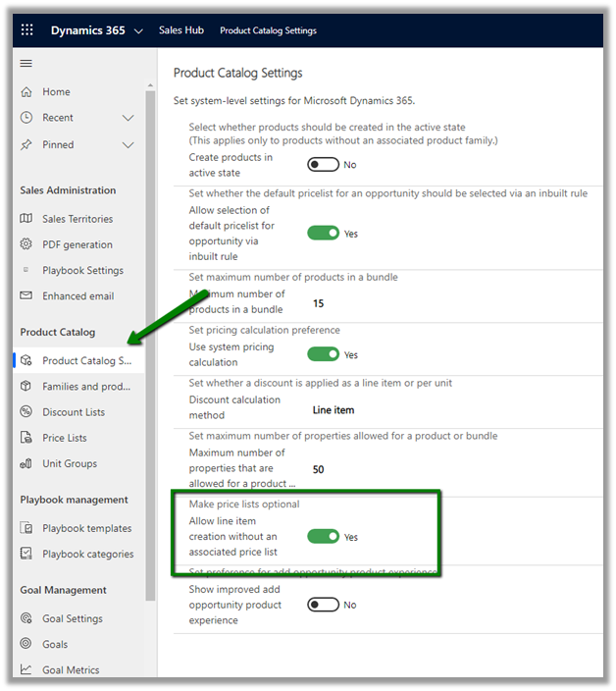Click the Home house icon

tap(26, 91)
